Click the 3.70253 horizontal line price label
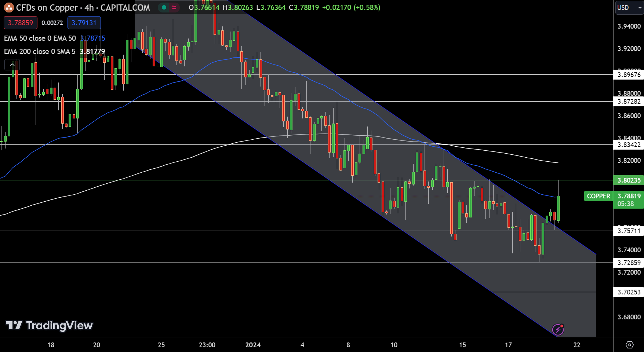 click(629, 292)
